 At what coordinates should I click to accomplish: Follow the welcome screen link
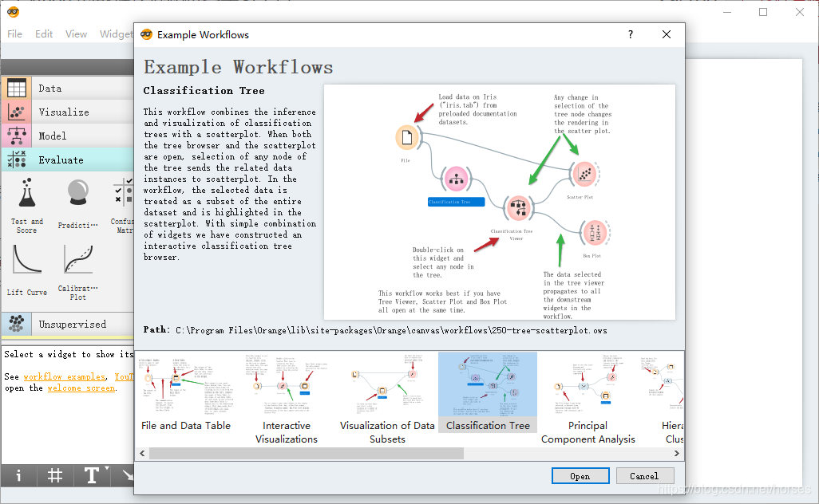(81, 388)
